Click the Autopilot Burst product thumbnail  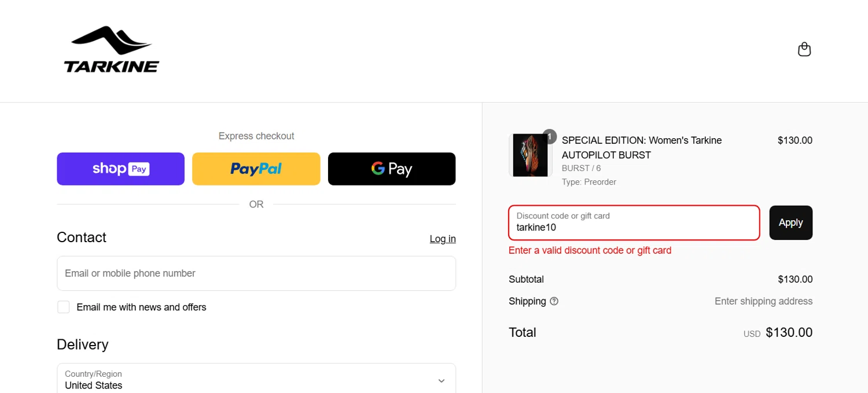(x=530, y=155)
